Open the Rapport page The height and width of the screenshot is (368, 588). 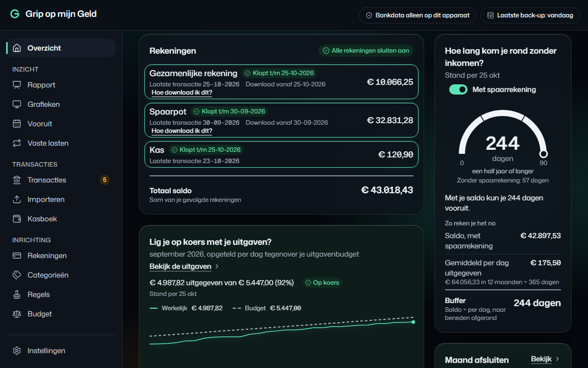[x=61, y=85]
